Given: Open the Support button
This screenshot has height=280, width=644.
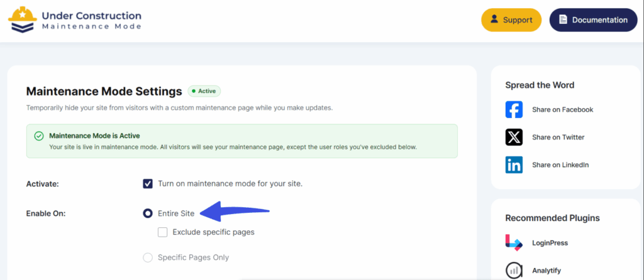Looking at the screenshot, I should click(511, 19).
